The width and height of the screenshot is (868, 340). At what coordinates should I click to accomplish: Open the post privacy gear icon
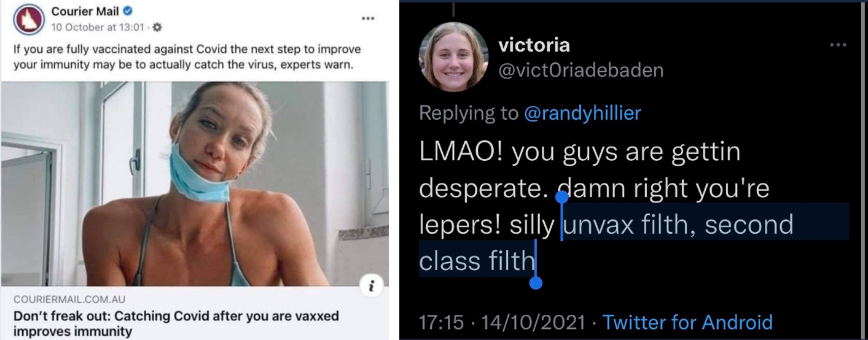pyautogui.click(x=157, y=27)
